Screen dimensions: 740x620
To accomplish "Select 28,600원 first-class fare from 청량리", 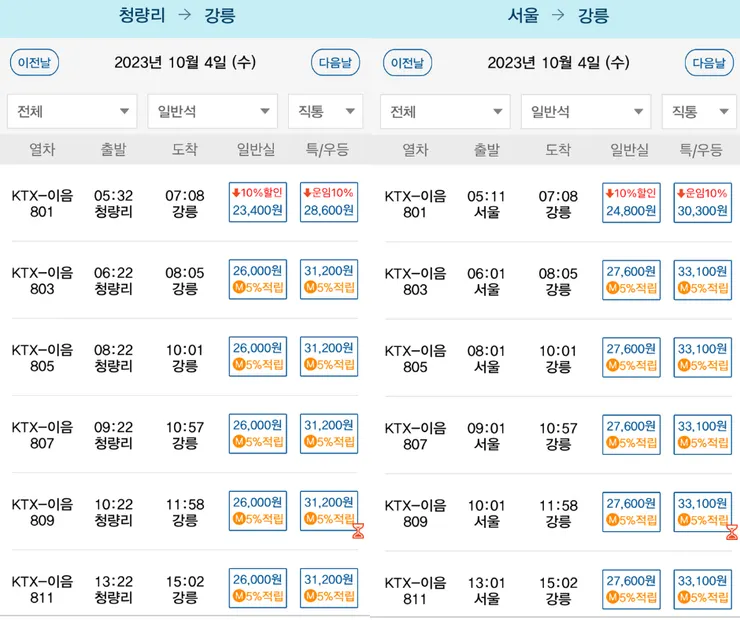I will pyautogui.click(x=329, y=202).
